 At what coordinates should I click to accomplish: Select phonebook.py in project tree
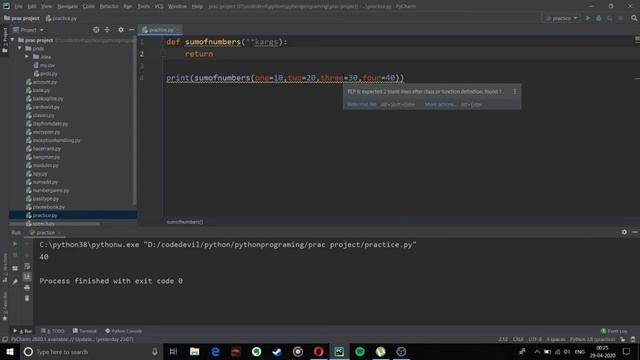(45, 207)
